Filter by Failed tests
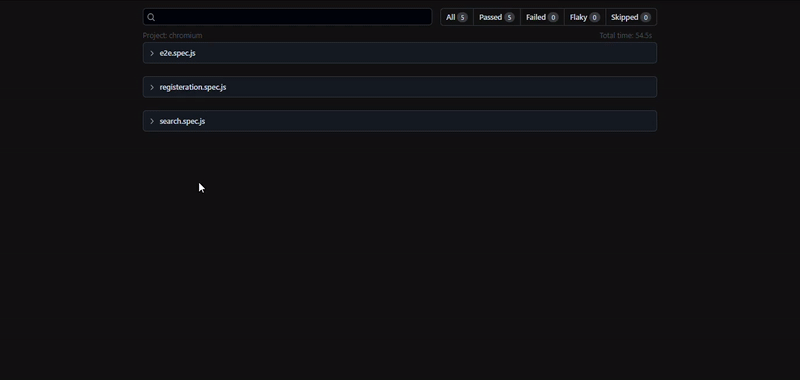 click(x=542, y=17)
